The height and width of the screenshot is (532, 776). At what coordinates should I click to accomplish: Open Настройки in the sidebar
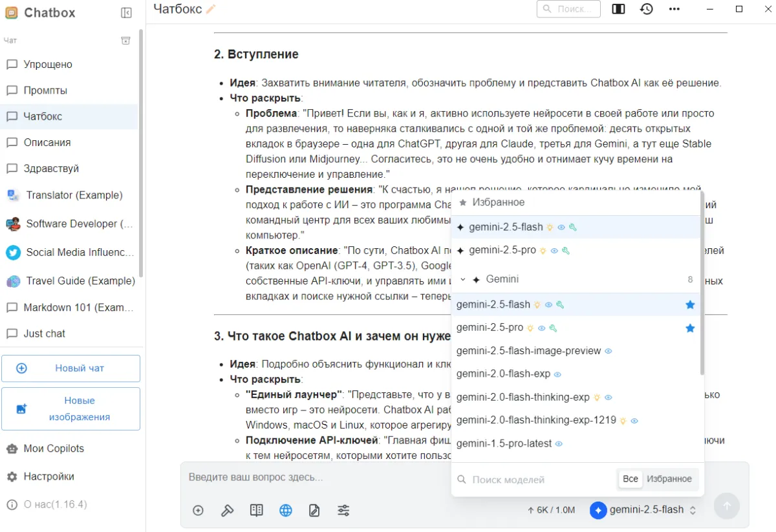click(48, 476)
